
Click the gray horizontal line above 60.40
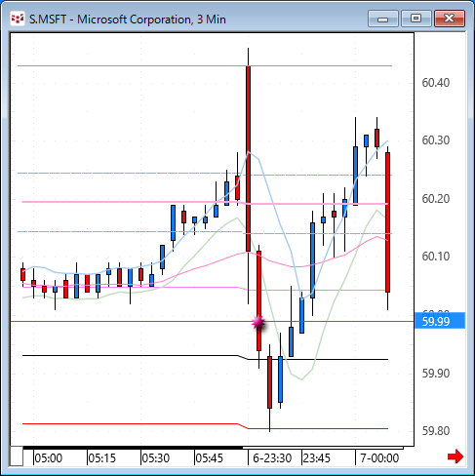(x=205, y=65)
